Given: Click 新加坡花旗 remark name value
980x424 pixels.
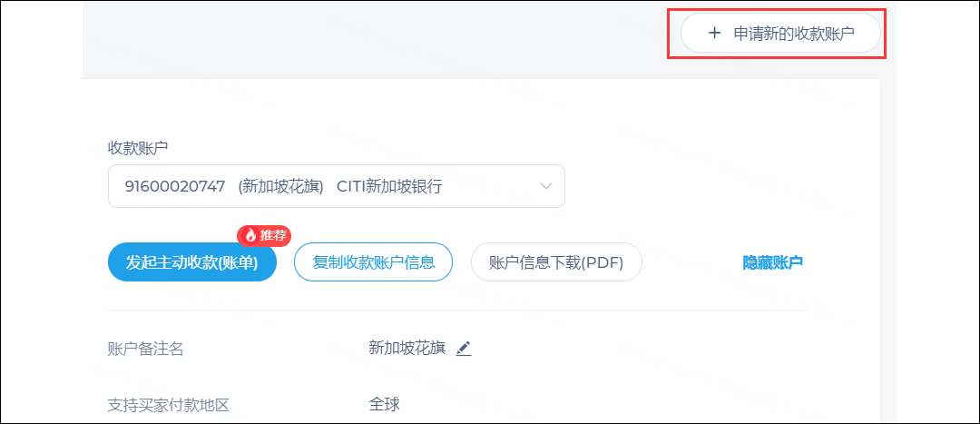Looking at the screenshot, I should 407,349.
